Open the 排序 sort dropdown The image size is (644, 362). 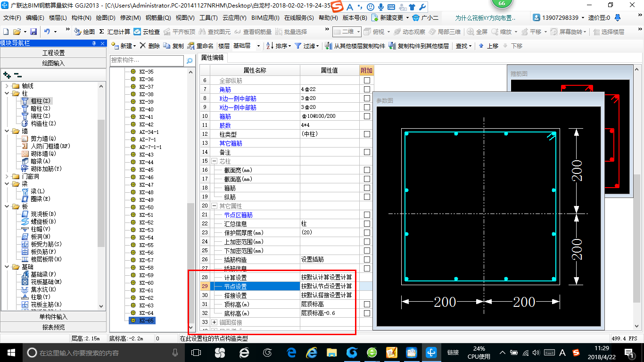coord(279,46)
